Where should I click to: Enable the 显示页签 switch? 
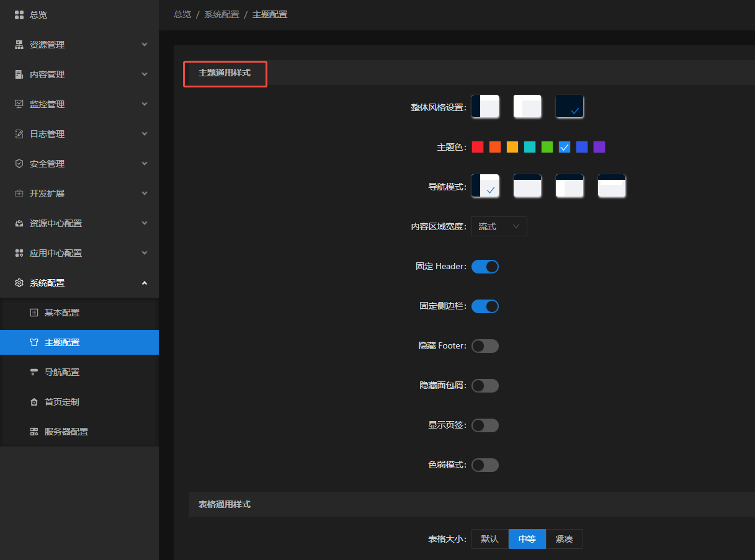coord(485,425)
